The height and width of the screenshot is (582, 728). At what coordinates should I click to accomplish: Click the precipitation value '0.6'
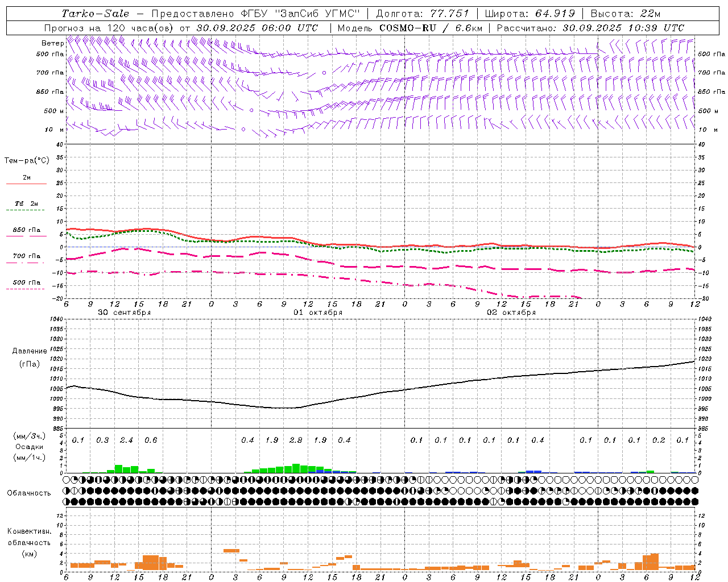point(151,440)
